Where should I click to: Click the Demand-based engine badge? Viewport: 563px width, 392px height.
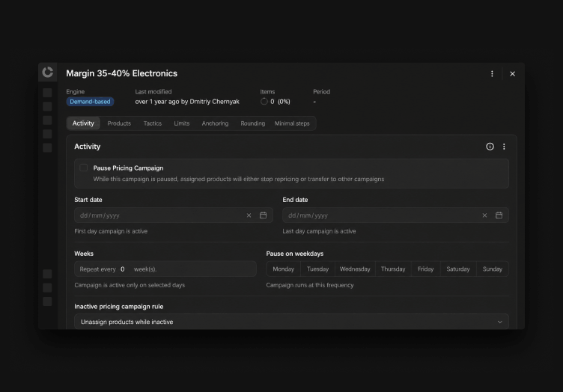tap(90, 102)
